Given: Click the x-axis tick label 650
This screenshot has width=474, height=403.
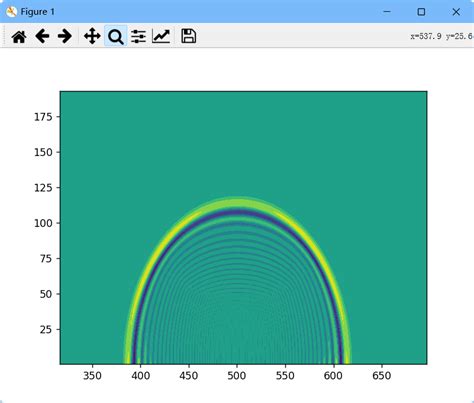Looking at the screenshot, I should (381, 376).
